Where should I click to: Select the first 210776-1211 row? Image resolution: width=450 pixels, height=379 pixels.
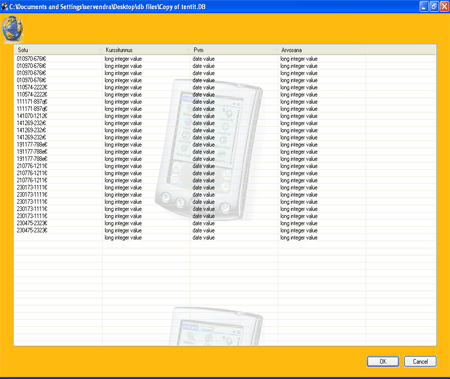(x=225, y=166)
